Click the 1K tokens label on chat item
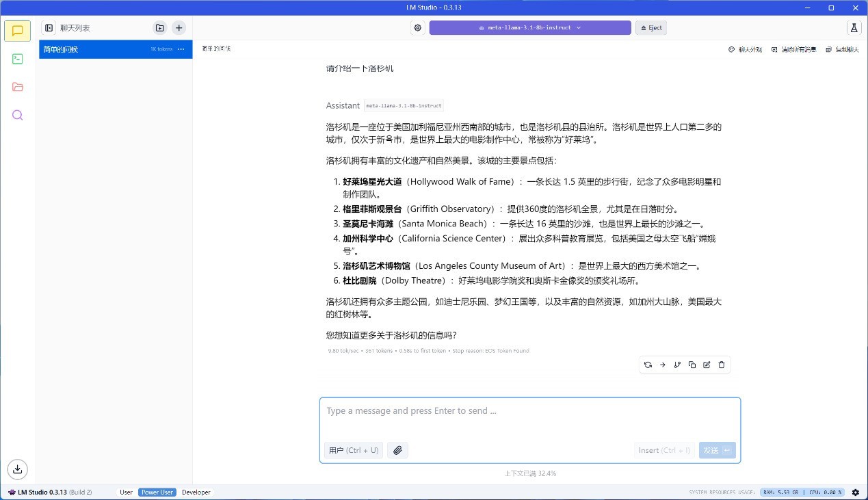 [162, 49]
